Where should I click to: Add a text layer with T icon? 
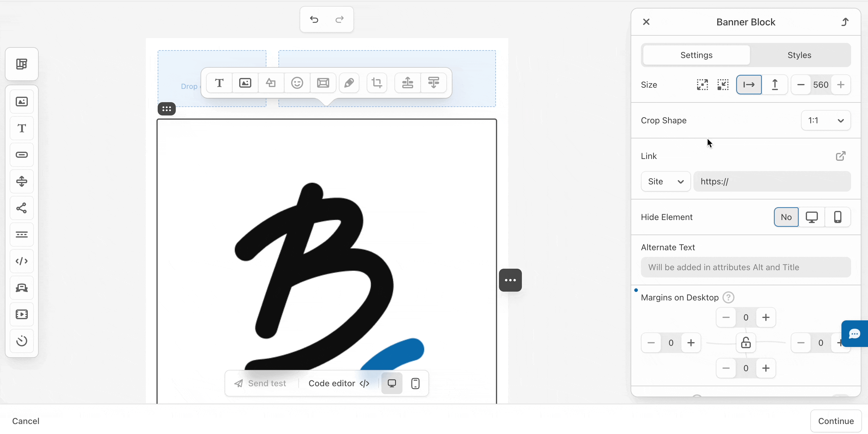pos(219,83)
